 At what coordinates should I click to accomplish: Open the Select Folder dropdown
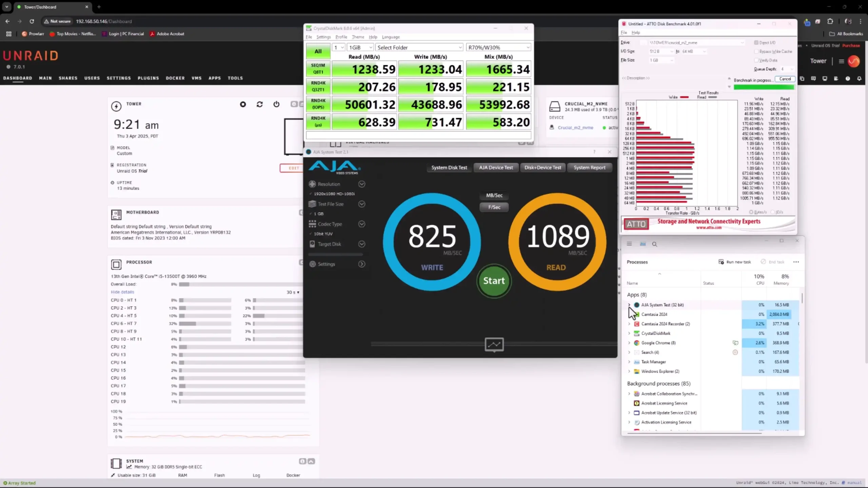click(419, 47)
